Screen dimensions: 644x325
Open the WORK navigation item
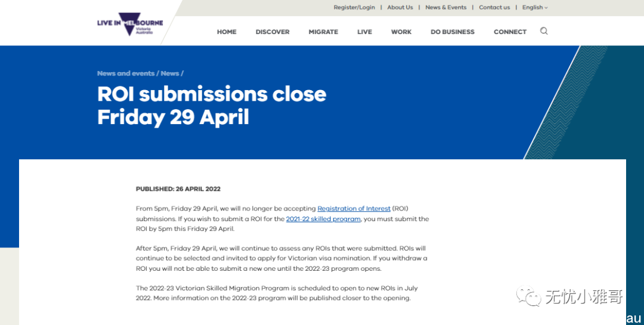tap(401, 32)
